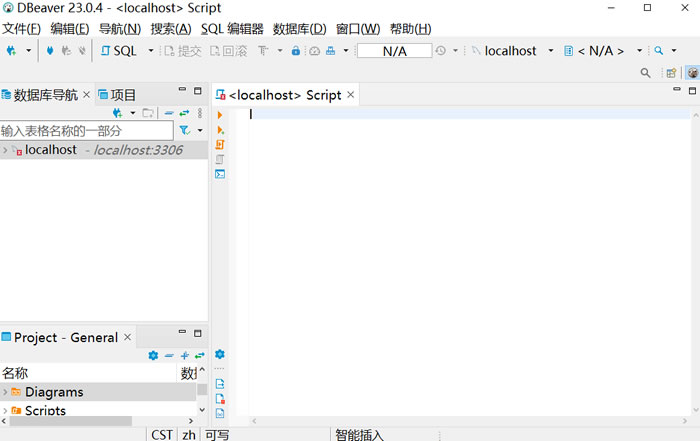Click the gear icon in Project panel toolbar

[153, 355]
